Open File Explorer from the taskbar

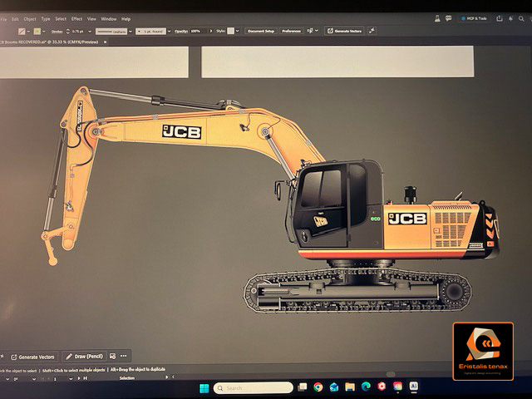[x=350, y=387]
